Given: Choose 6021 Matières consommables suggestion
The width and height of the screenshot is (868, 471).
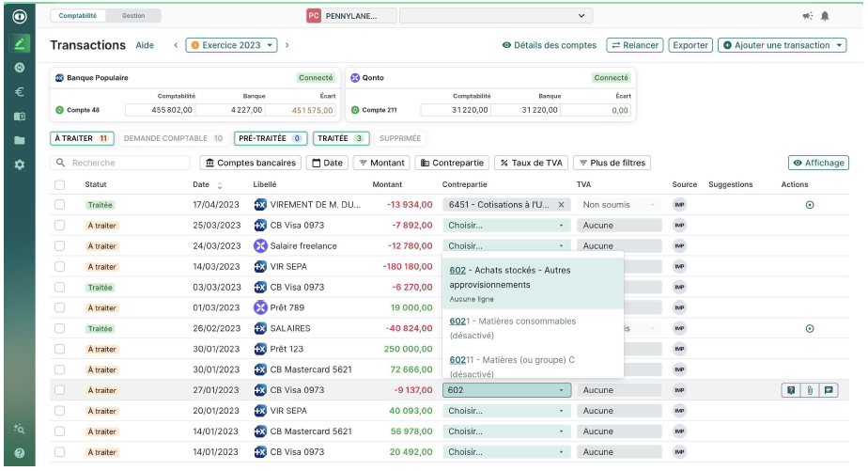Looking at the screenshot, I should (x=533, y=328).
